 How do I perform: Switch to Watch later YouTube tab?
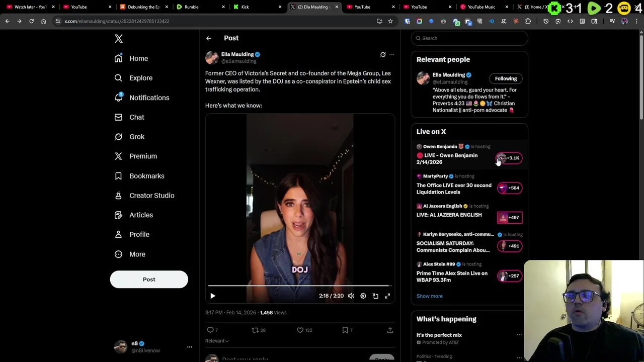tap(30, 7)
